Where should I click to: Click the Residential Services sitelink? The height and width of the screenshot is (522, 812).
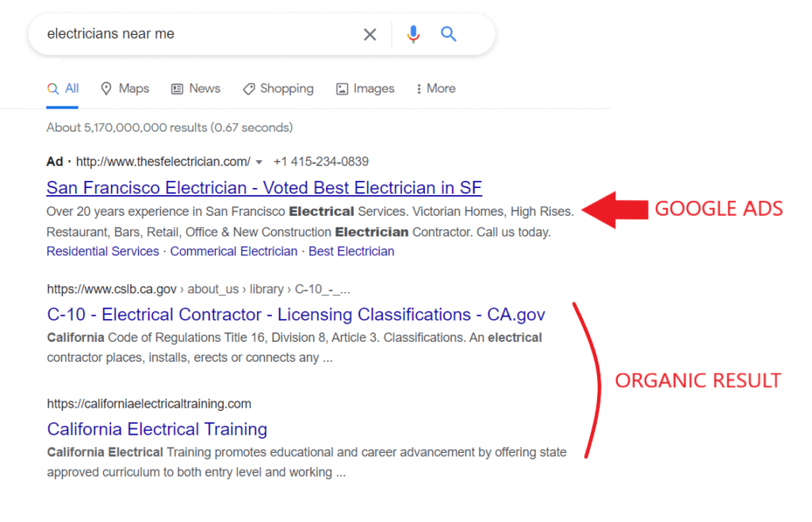click(x=102, y=251)
